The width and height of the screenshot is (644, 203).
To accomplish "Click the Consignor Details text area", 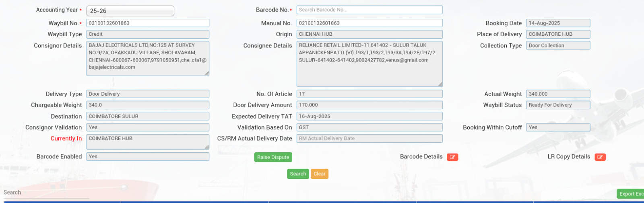I will pyautogui.click(x=147, y=58).
